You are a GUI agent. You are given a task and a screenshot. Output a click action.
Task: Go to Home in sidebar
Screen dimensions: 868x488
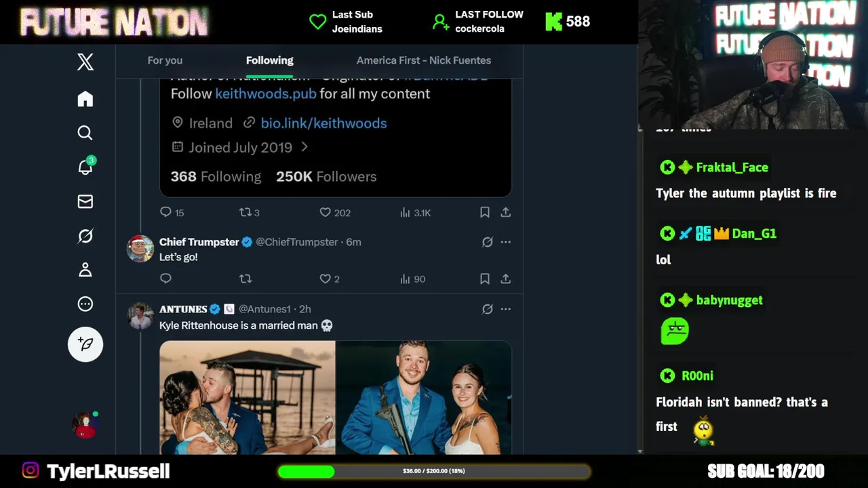[x=85, y=99]
